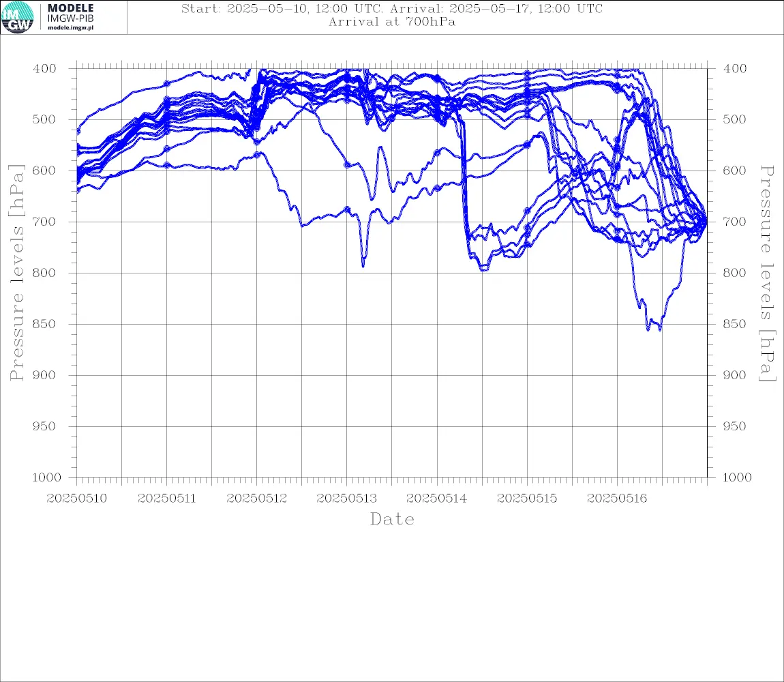Click the right axis value 500
Image resolution: width=784 pixels, height=682 pixels.
(x=734, y=119)
